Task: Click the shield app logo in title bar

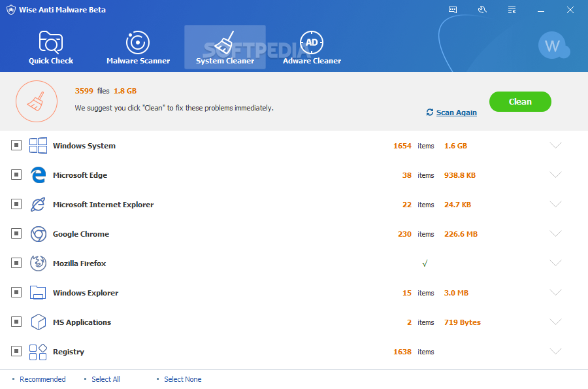Action: (11, 10)
